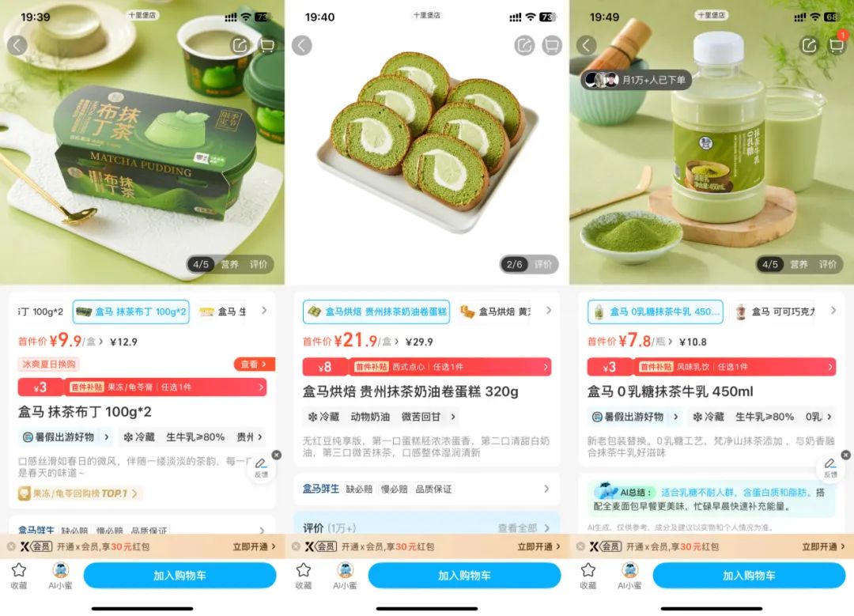Tap the 2/6 image page indicator
The width and height of the screenshot is (854, 616).
click(x=515, y=265)
